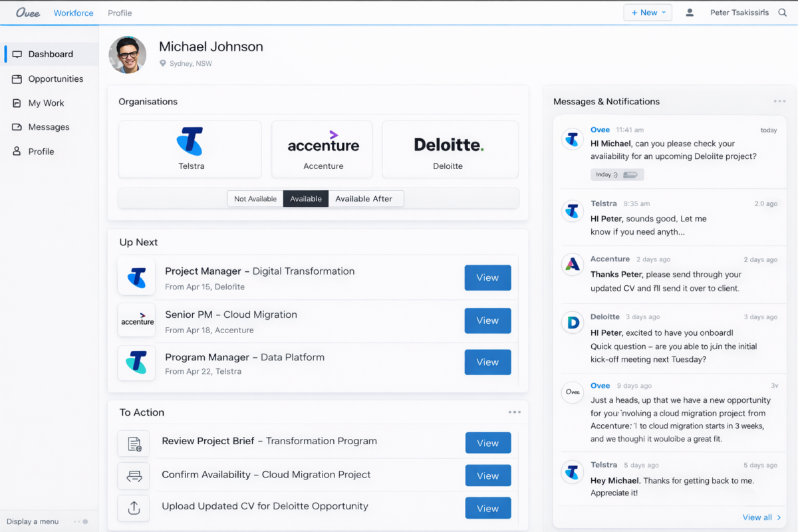View the Project Manager Digital Transformation role
Screen dimensions: 798x532
click(487, 278)
